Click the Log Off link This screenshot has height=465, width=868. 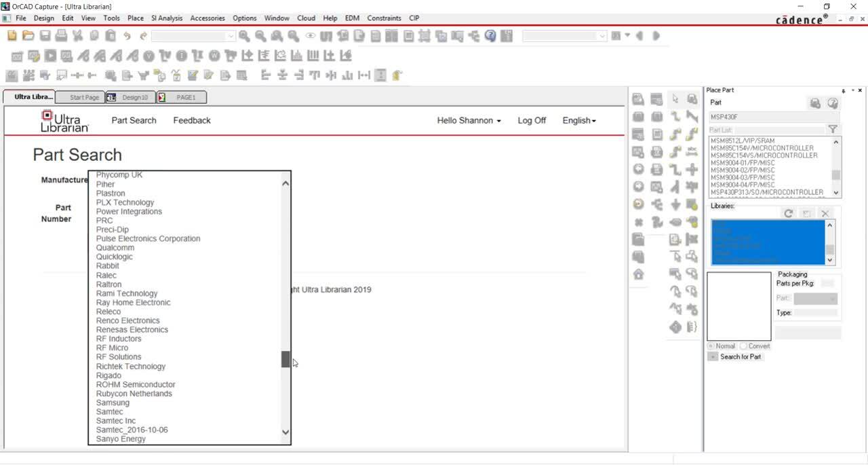[532, 120]
